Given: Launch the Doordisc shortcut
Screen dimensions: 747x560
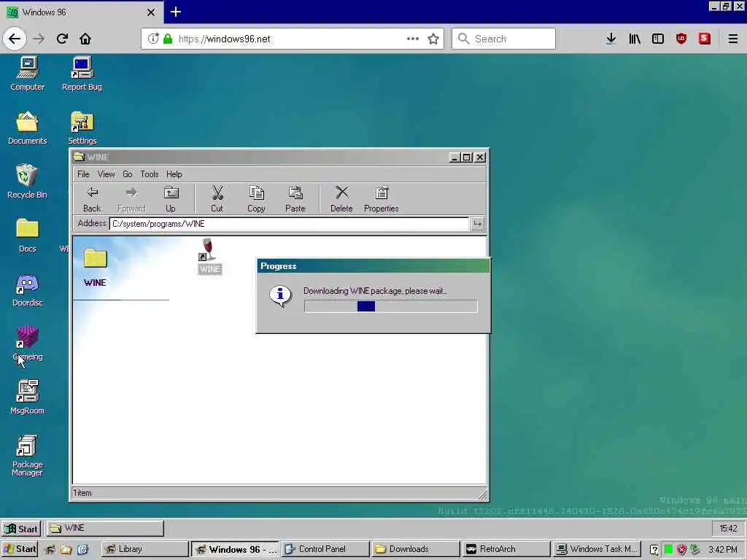Looking at the screenshot, I should [28, 289].
